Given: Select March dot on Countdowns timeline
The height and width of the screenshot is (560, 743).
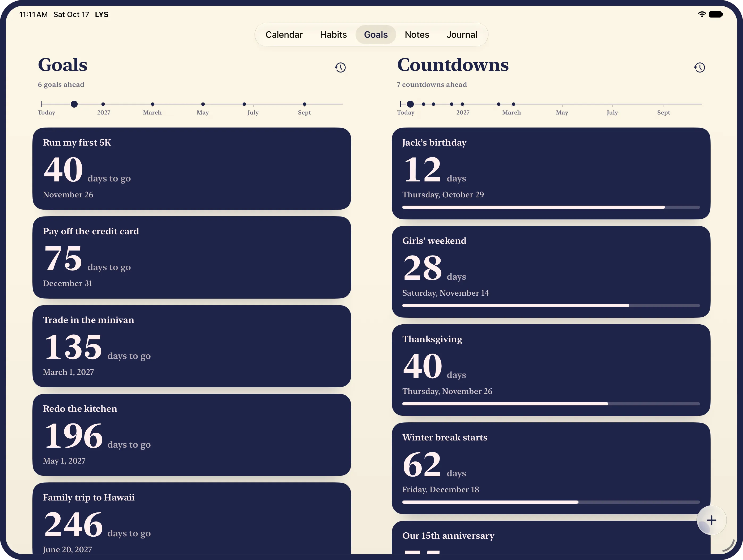Looking at the screenshot, I should pyautogui.click(x=513, y=104).
